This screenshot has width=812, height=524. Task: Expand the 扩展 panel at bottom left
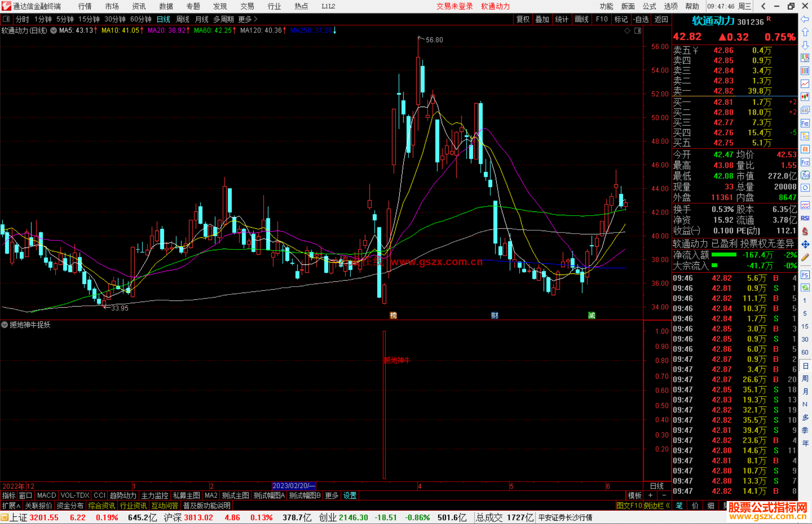pos(11,506)
